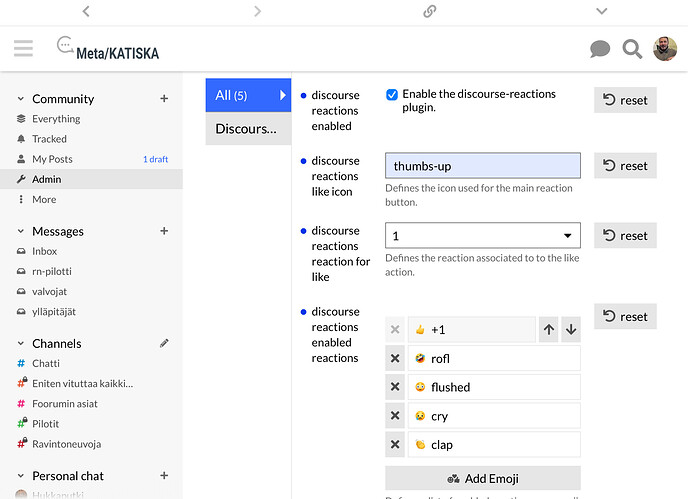Open the user avatar menu

coord(665,49)
